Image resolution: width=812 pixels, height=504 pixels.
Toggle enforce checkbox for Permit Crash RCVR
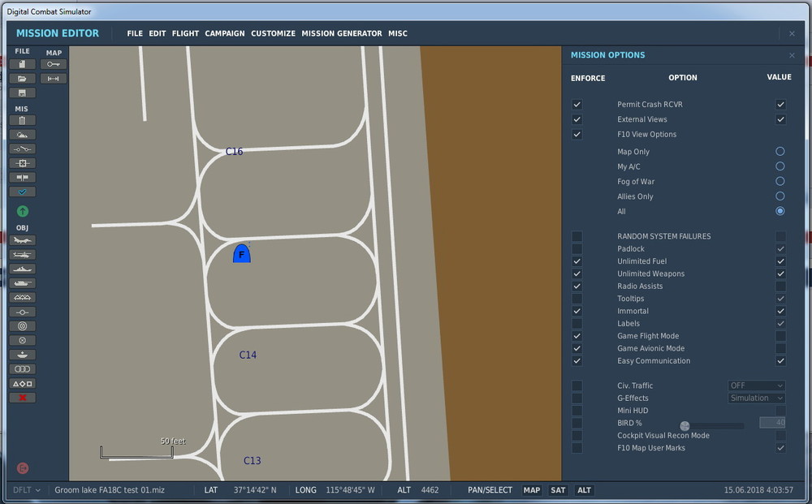click(x=577, y=105)
